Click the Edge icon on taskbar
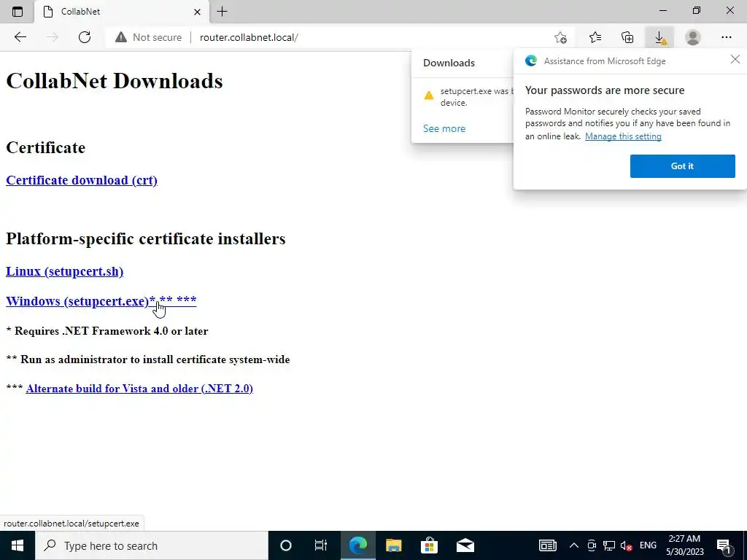Screen dimensions: 747x560 point(357,545)
